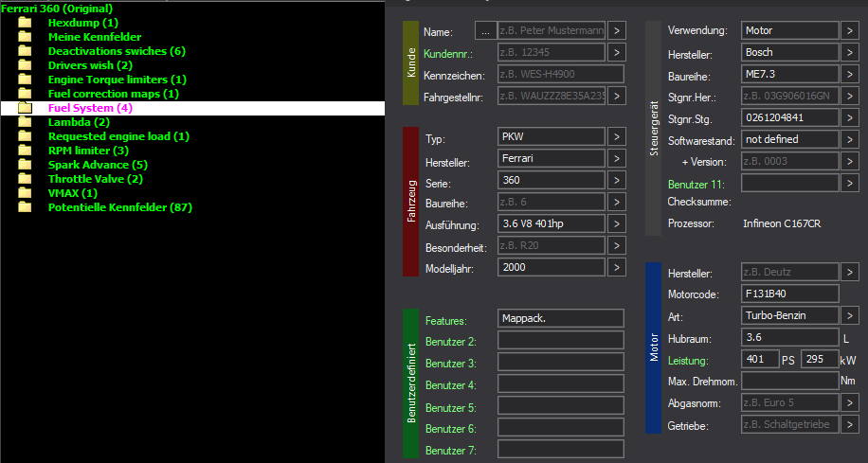Open arrow next to Softwarestand field

850,139
